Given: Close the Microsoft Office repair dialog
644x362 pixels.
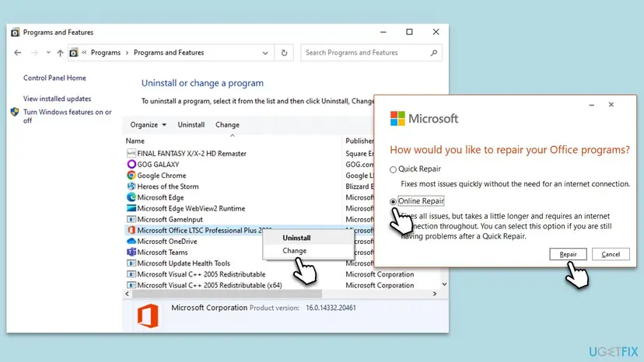Looking at the screenshot, I should pos(611,105).
